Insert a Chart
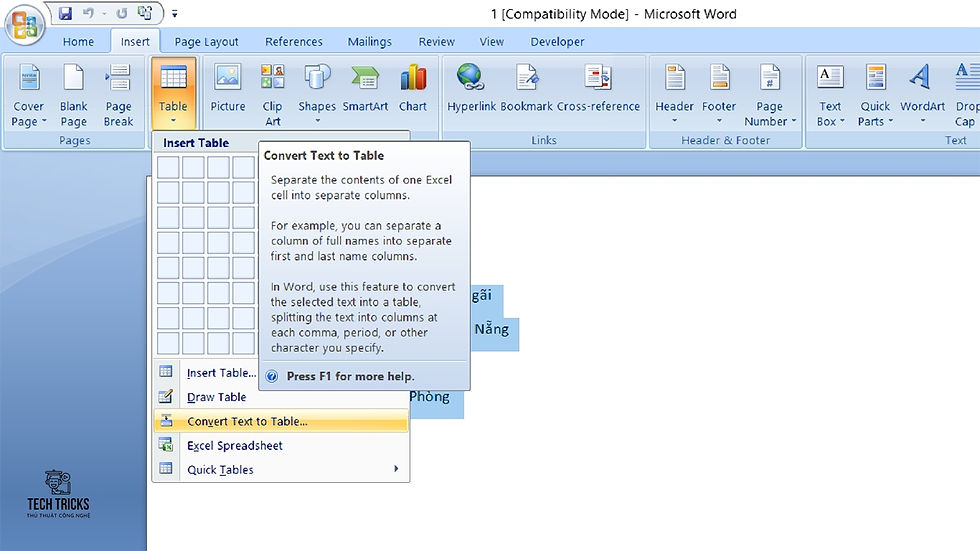The height and width of the screenshot is (551, 980). coord(413,89)
